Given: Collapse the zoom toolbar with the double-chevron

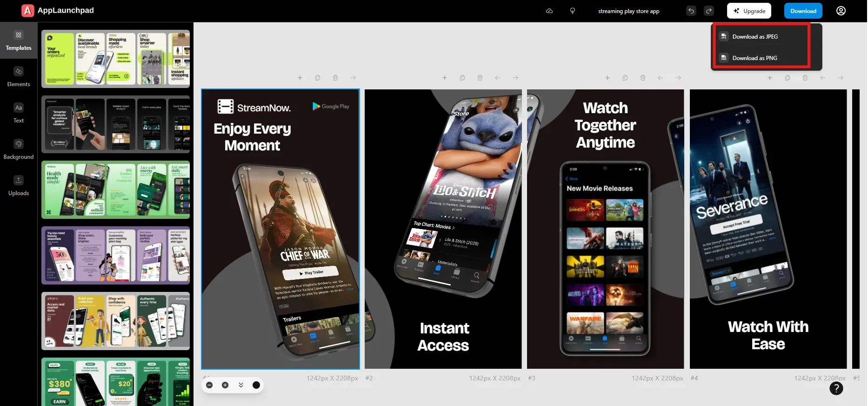Looking at the screenshot, I should pyautogui.click(x=241, y=385).
